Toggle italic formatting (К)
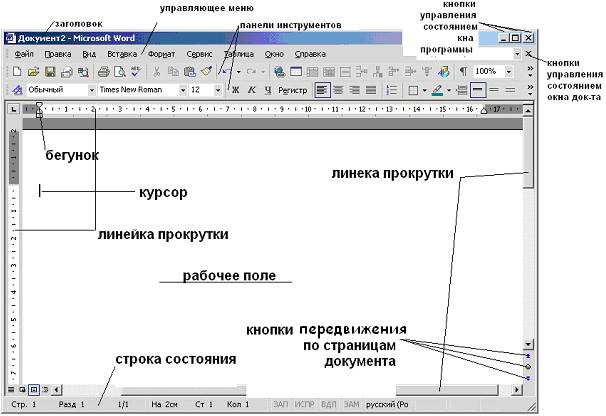606x416 pixels. 252,90
